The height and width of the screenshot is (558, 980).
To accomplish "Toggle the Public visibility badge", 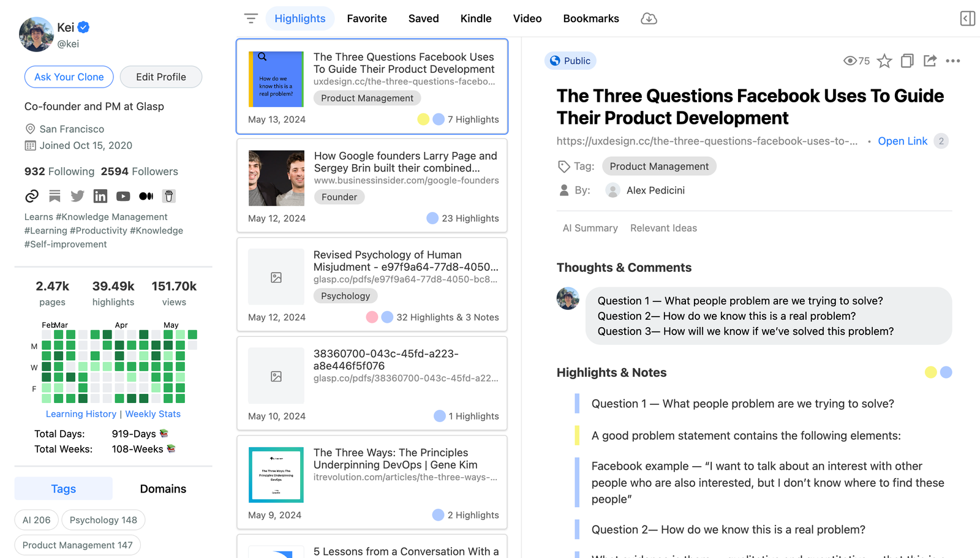I will [x=570, y=61].
